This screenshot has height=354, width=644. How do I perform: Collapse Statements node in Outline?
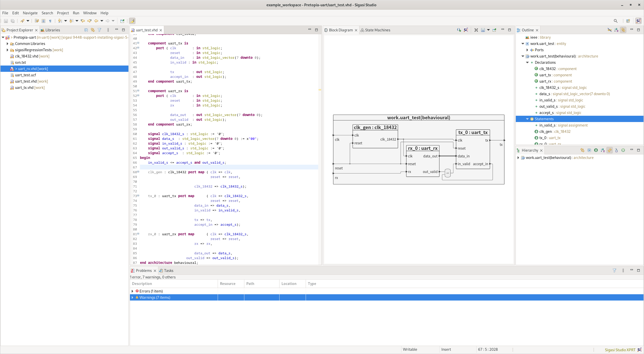click(x=527, y=119)
